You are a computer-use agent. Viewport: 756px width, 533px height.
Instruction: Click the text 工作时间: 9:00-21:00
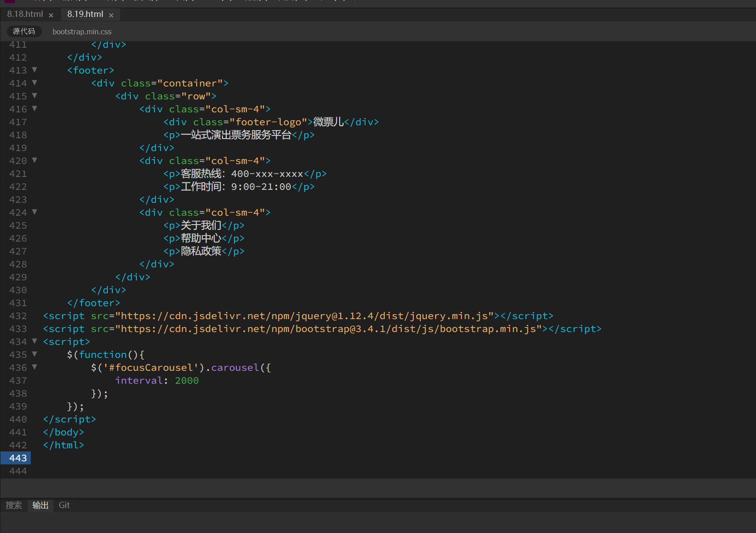point(236,187)
